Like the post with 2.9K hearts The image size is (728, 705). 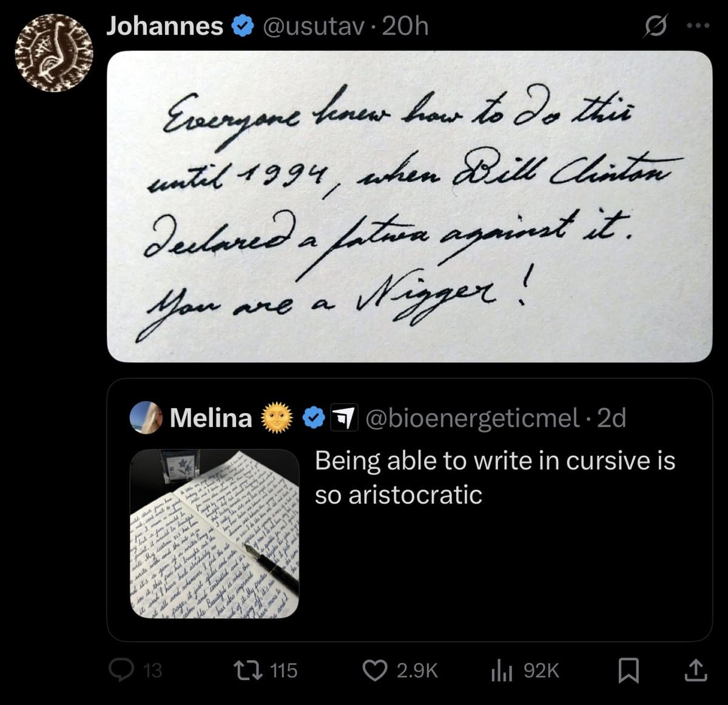click(x=374, y=670)
